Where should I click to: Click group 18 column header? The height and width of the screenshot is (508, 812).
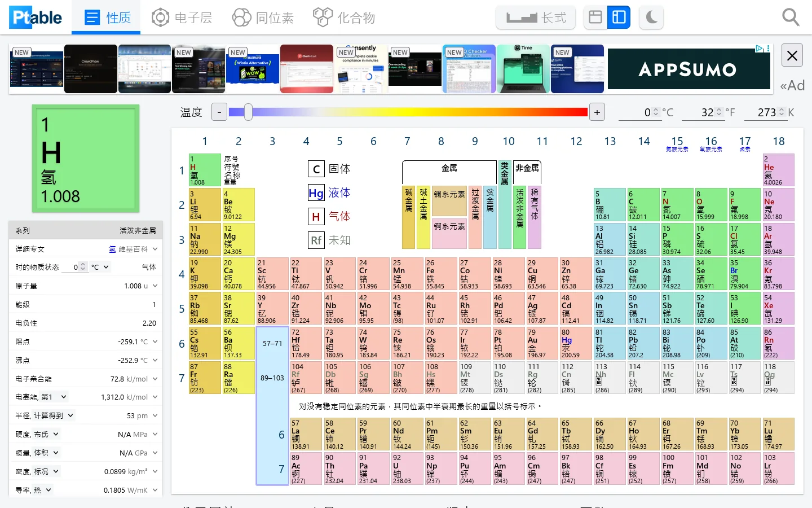pyautogui.click(x=779, y=141)
